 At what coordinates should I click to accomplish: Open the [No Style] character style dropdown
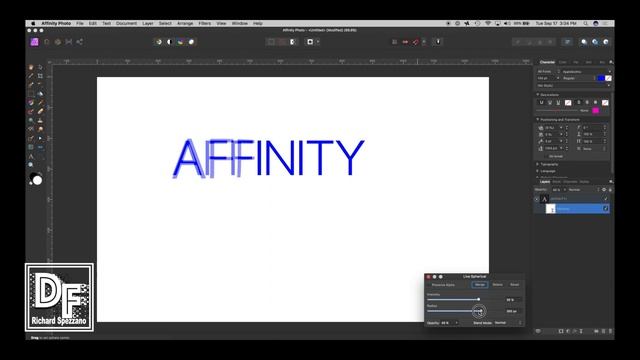pos(573,86)
